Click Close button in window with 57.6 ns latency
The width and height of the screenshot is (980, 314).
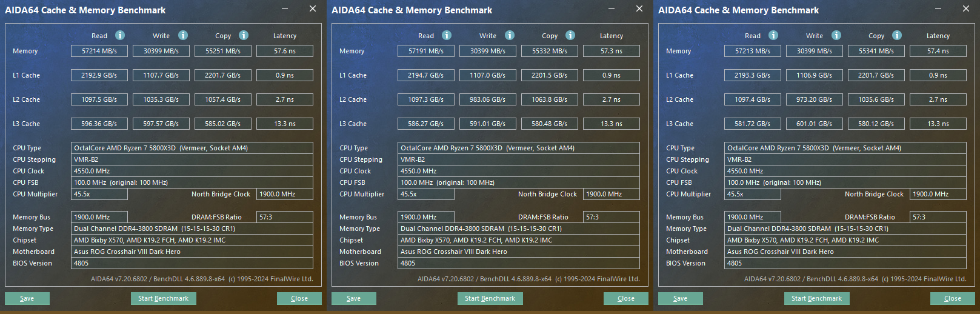[299, 298]
